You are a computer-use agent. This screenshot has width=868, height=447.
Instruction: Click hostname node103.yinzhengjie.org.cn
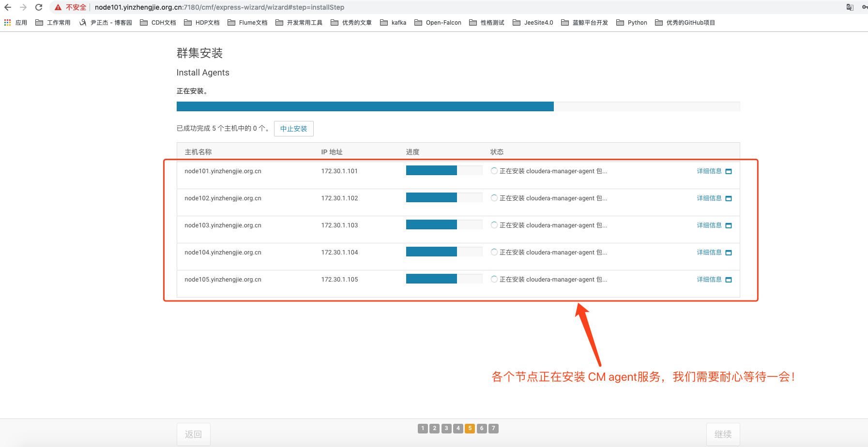point(223,225)
